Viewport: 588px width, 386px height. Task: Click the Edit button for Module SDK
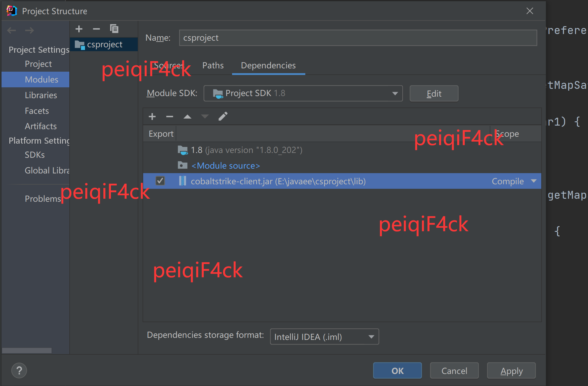434,93
